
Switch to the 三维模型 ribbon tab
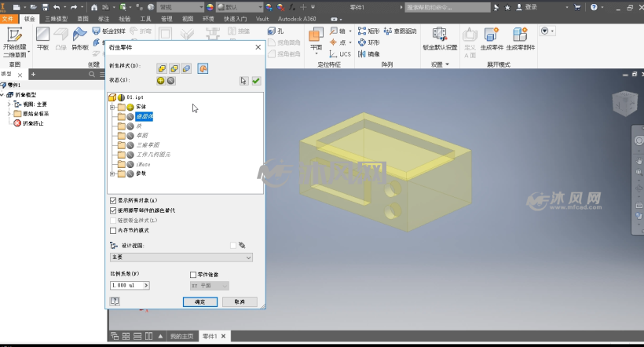57,19
